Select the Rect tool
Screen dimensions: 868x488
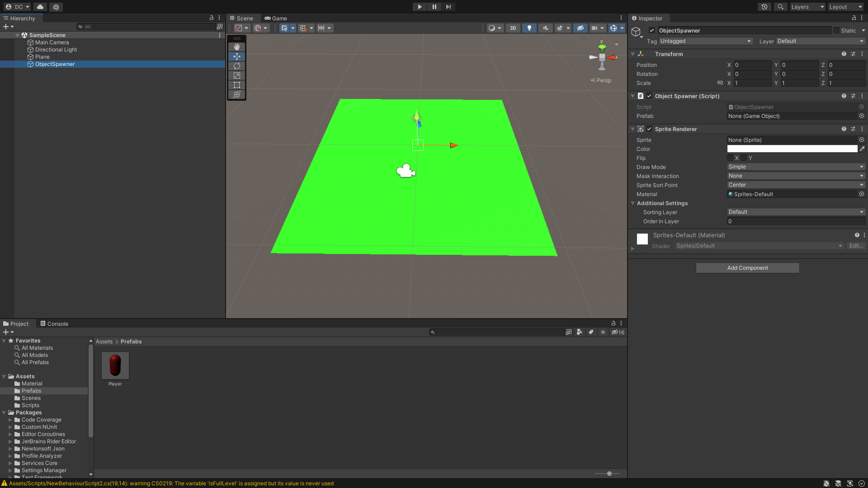tap(236, 85)
